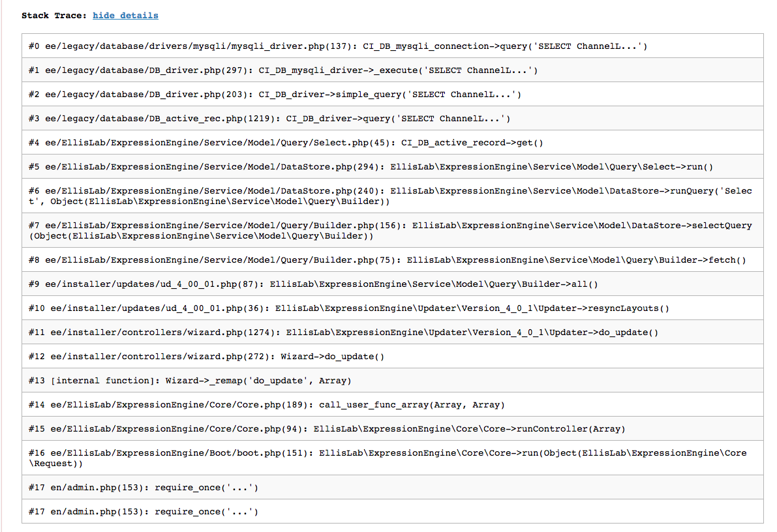The height and width of the screenshot is (532, 777).
Task: Click stack frame #1 DB_driver.php(297) row
Action: tap(283, 70)
